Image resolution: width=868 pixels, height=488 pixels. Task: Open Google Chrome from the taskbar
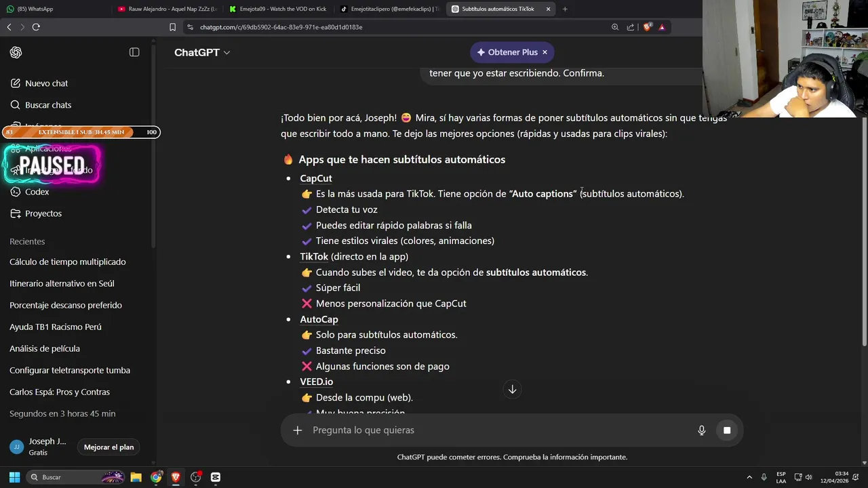pyautogui.click(x=156, y=477)
